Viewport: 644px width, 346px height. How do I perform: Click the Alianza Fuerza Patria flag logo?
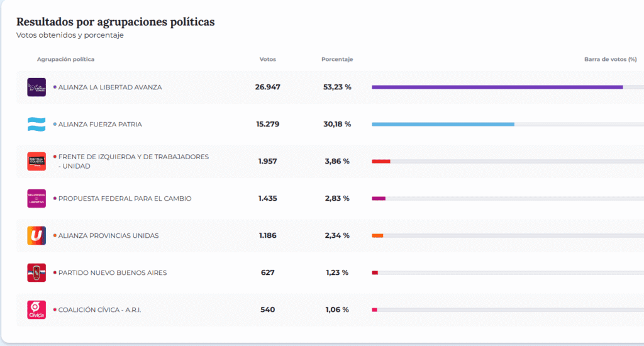coord(36,124)
